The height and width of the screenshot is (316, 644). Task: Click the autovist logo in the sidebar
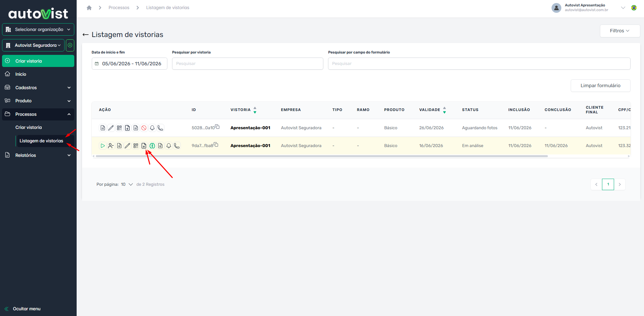(x=38, y=13)
